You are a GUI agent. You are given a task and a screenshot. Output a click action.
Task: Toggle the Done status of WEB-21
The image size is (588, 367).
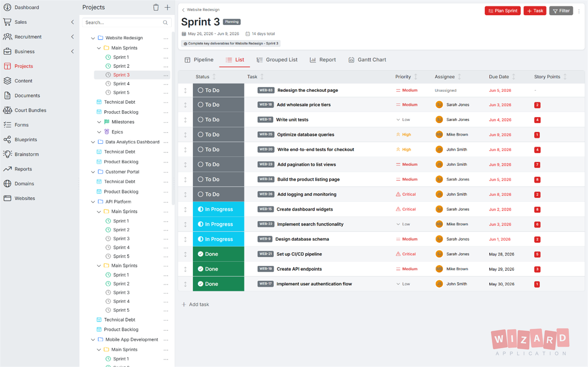click(219, 254)
